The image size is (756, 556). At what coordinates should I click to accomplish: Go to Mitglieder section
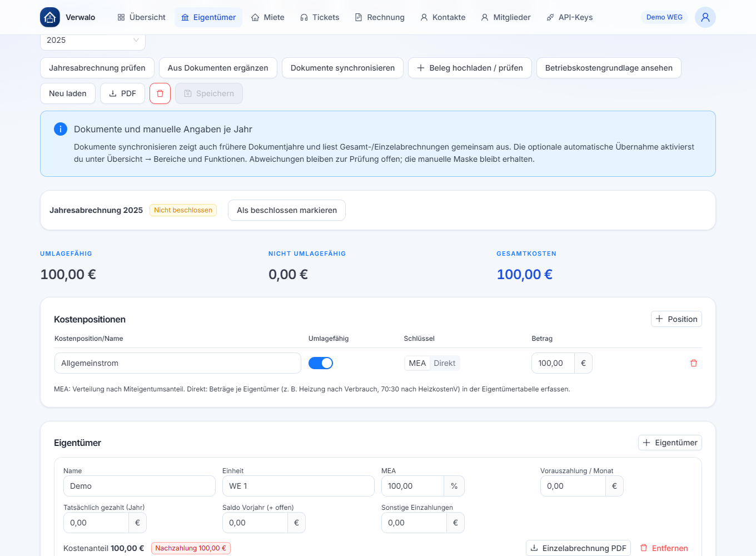click(506, 17)
